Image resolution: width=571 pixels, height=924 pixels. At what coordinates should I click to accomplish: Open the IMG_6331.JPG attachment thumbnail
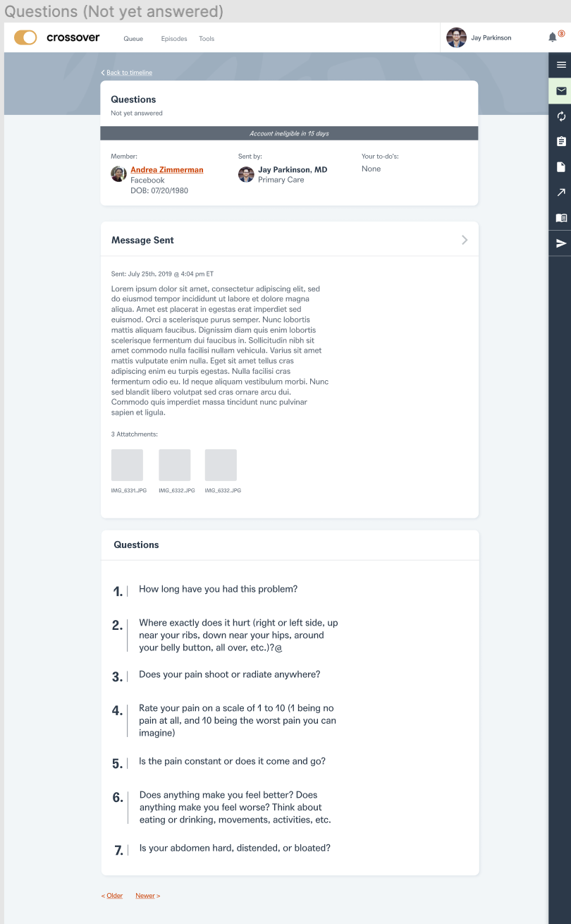click(127, 466)
